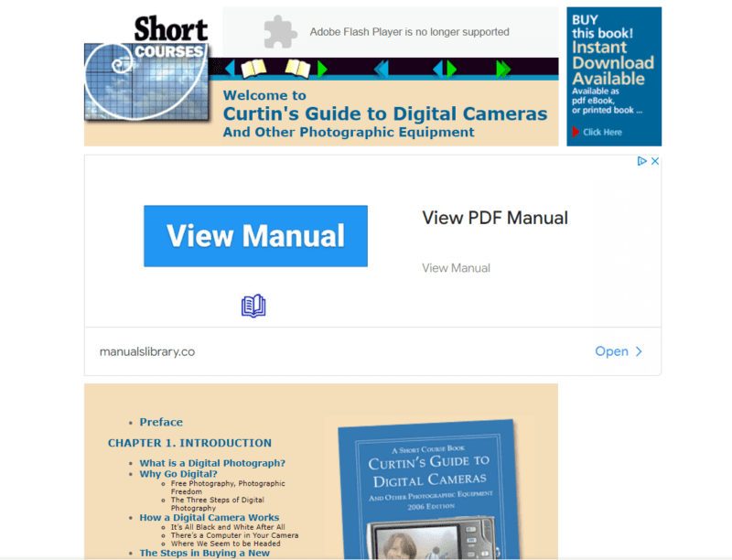Click the chevron next to Open
This screenshot has width=732, height=560.
(639, 351)
